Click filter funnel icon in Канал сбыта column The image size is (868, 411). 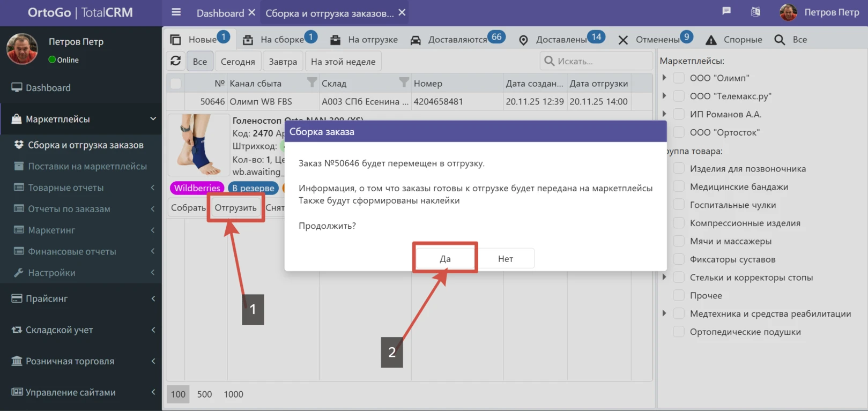[311, 83]
